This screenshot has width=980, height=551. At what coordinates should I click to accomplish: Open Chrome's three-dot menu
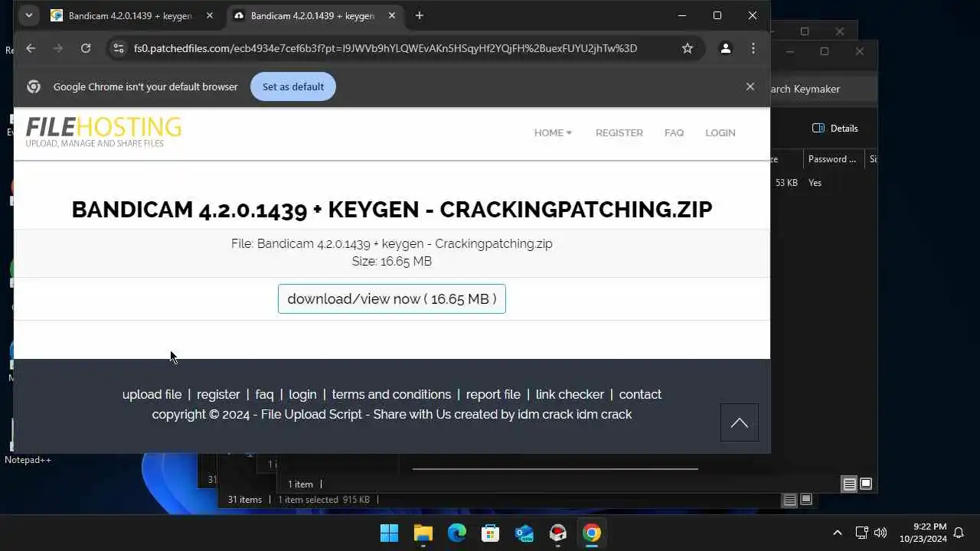coord(753,48)
